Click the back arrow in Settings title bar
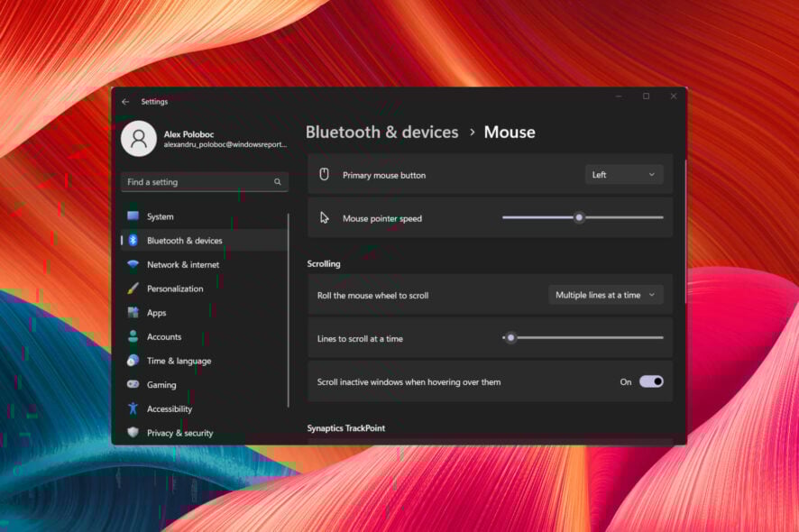799x532 pixels. tap(125, 102)
